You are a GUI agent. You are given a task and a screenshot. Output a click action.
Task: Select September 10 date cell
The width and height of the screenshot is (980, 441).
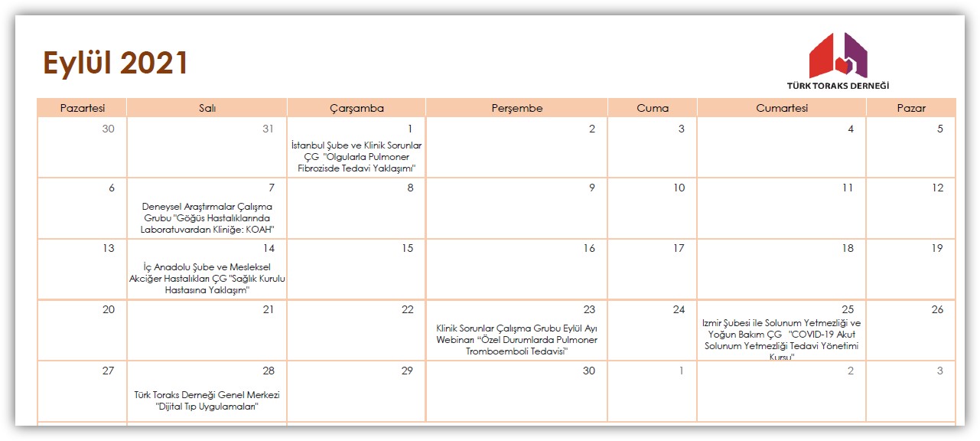click(x=653, y=208)
